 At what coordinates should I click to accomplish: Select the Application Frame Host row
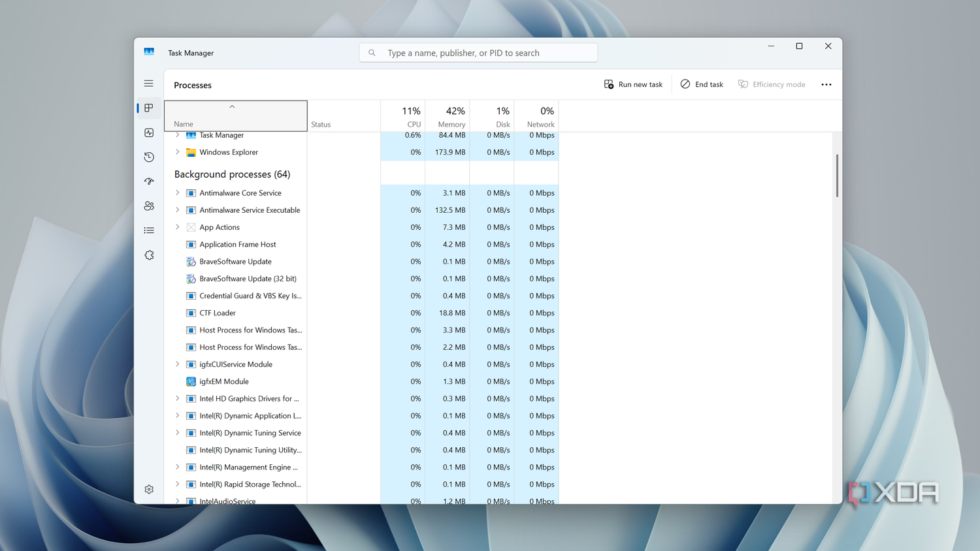(x=361, y=245)
